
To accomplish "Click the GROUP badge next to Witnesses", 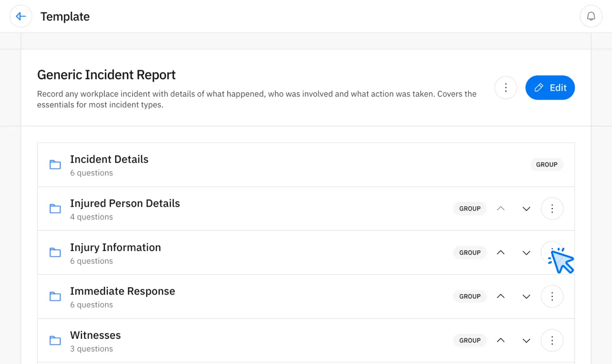I will click(x=470, y=340).
